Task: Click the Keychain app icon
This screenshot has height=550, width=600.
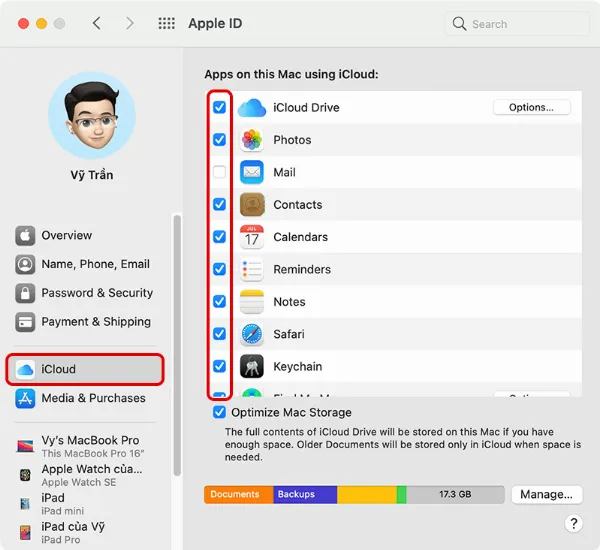Action: point(252,366)
